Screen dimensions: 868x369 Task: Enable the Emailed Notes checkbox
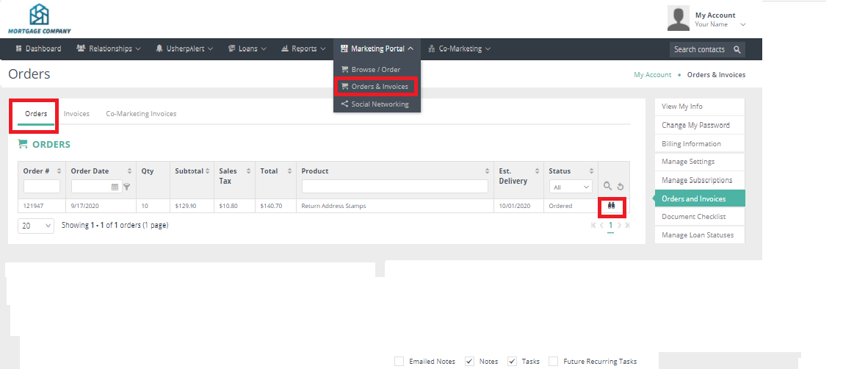[x=399, y=361]
